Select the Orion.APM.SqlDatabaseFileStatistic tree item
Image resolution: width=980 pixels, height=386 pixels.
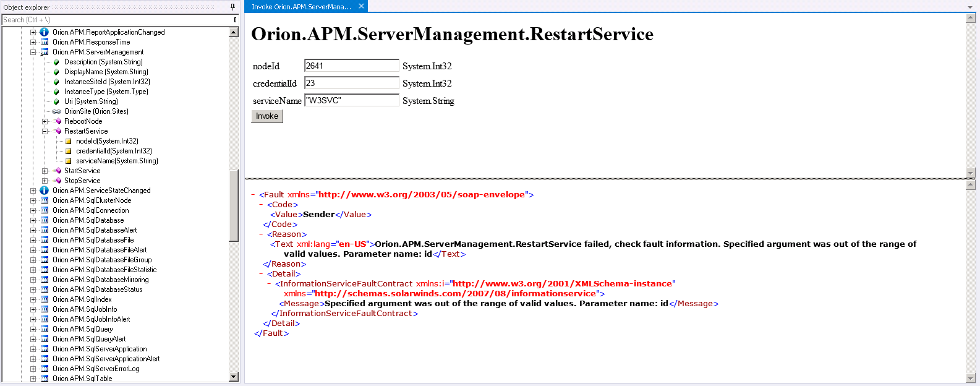click(x=104, y=270)
